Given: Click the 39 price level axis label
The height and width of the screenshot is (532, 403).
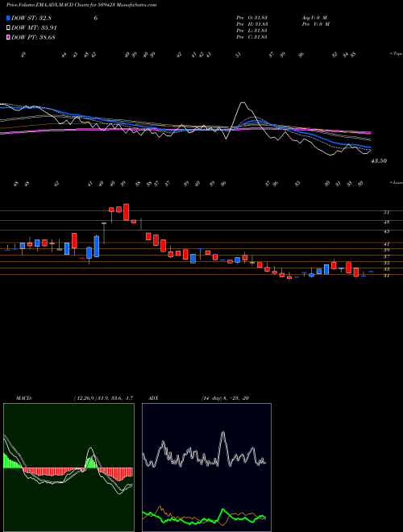Looking at the screenshot, I should (386, 250).
